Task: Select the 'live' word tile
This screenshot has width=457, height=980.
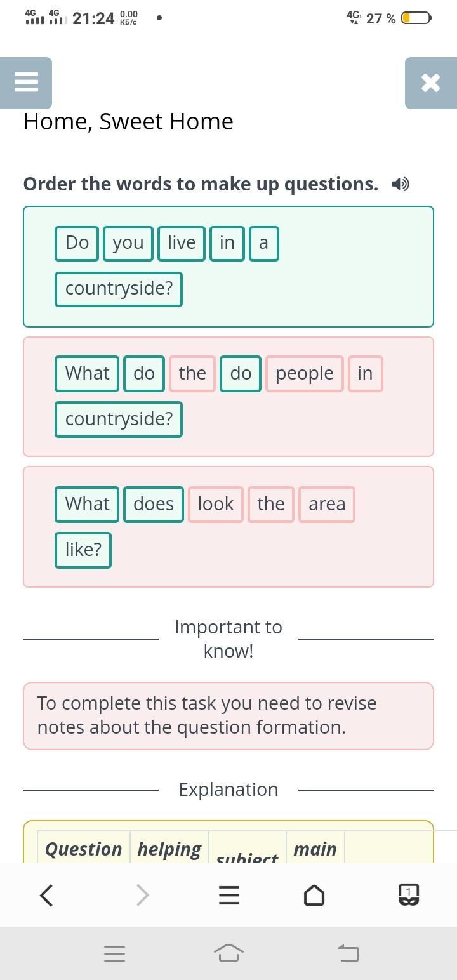Action: [182, 243]
